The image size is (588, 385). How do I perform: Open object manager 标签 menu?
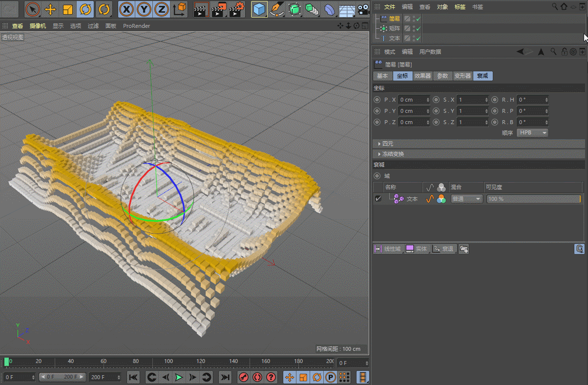(460, 7)
